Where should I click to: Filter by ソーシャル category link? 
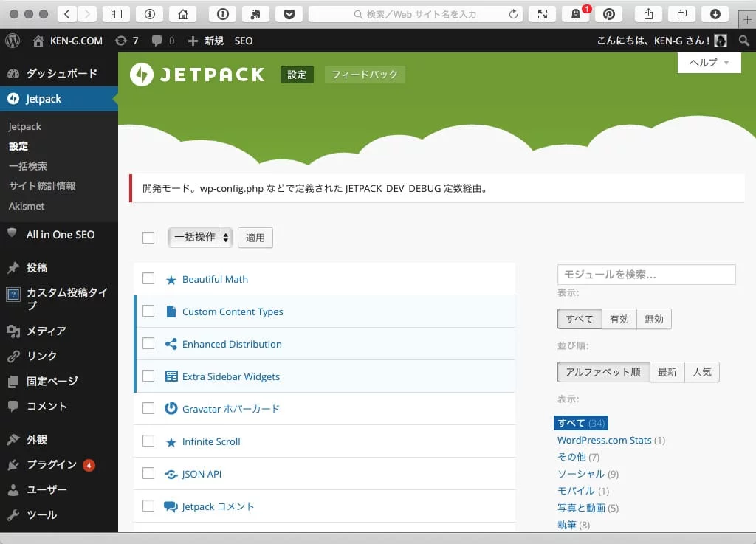[580, 474]
